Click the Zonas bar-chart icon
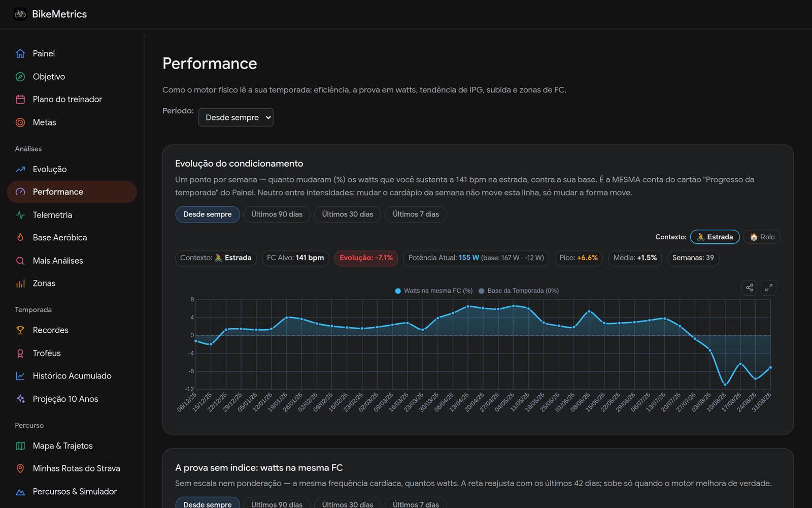The height and width of the screenshot is (508, 812). (20, 283)
